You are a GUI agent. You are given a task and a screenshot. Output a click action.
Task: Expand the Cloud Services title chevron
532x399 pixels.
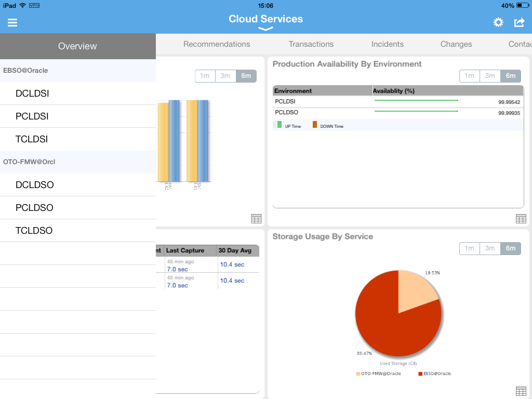[x=265, y=29]
